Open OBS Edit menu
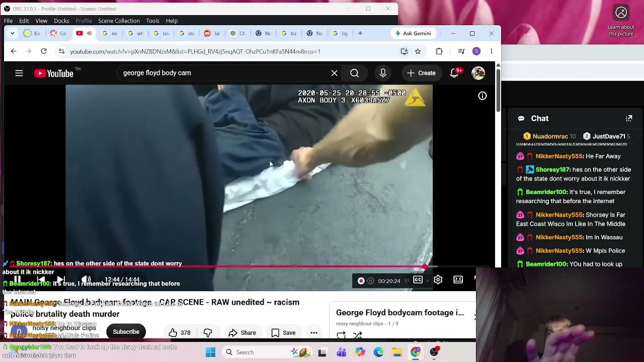 [x=24, y=21]
